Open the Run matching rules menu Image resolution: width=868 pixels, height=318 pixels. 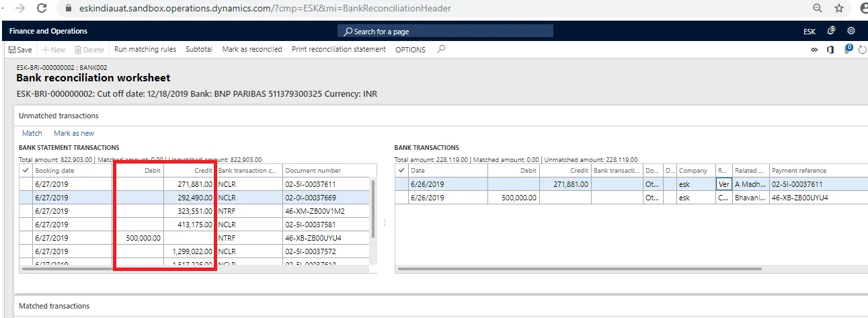(145, 49)
